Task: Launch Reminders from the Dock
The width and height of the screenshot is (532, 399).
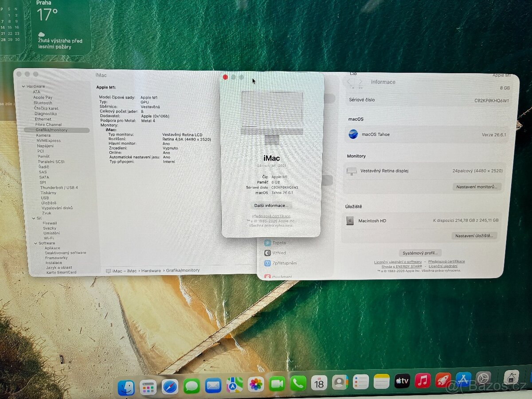Action: 361,382
